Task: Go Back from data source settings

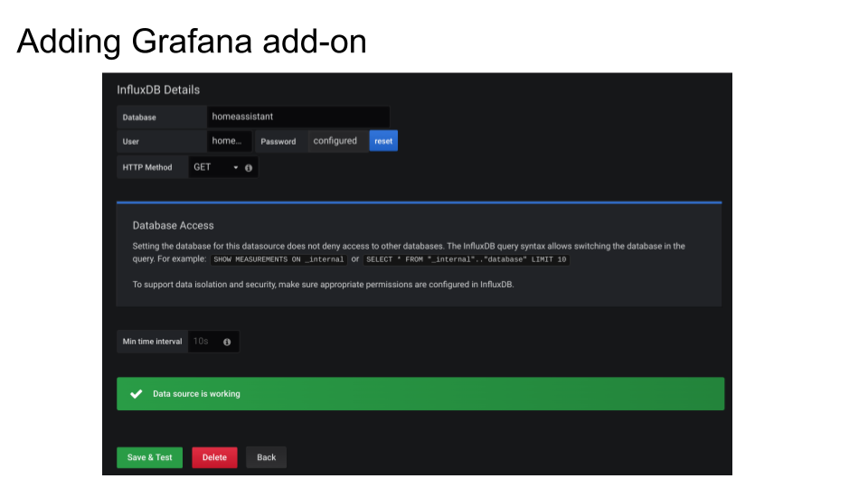Action: click(266, 457)
